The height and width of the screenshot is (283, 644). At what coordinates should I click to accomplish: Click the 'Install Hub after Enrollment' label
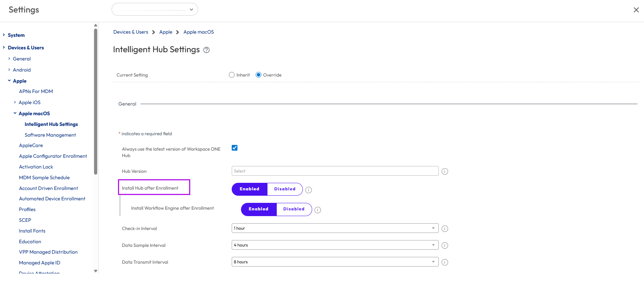(150, 188)
